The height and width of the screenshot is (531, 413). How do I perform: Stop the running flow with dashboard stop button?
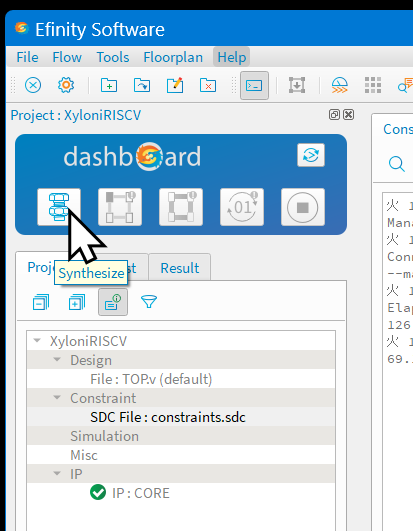coord(303,207)
